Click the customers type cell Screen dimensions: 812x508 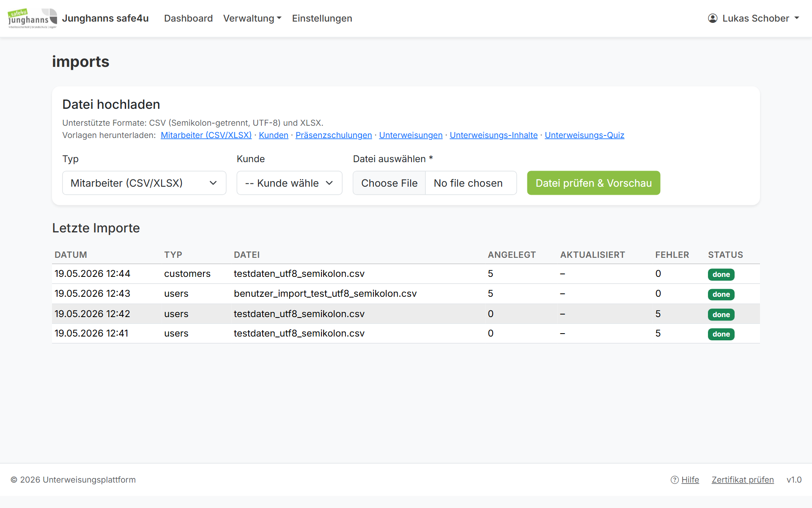click(x=187, y=273)
